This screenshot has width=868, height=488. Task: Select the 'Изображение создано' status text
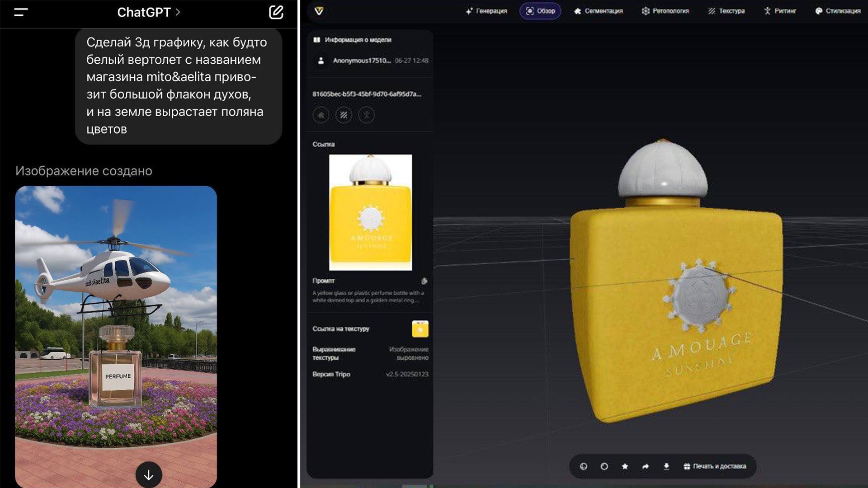point(84,171)
